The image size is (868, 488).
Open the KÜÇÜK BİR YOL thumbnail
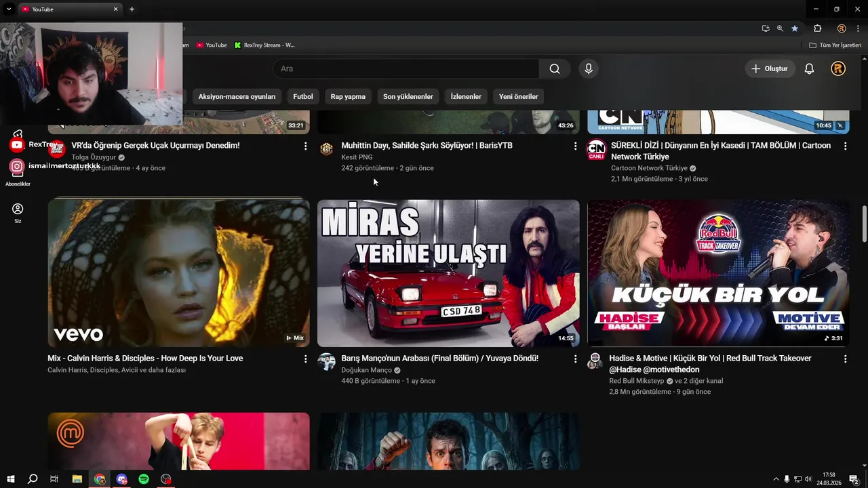pos(718,272)
